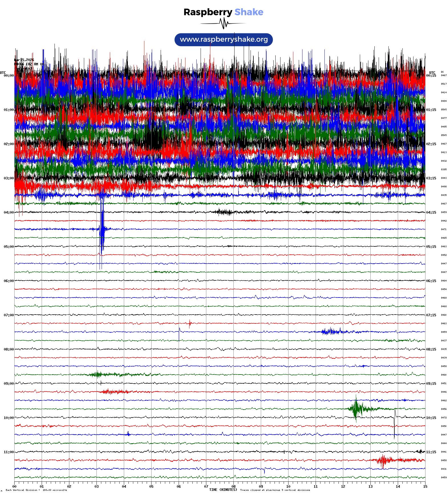Click the 04:00 UTC label on the left
Screen dimensions: 448x494
[x=9, y=212]
